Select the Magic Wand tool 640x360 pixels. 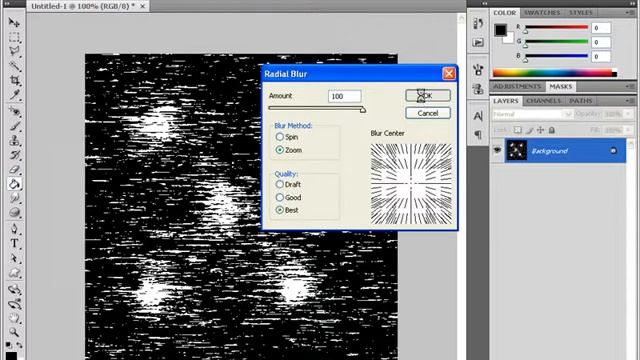(14, 66)
